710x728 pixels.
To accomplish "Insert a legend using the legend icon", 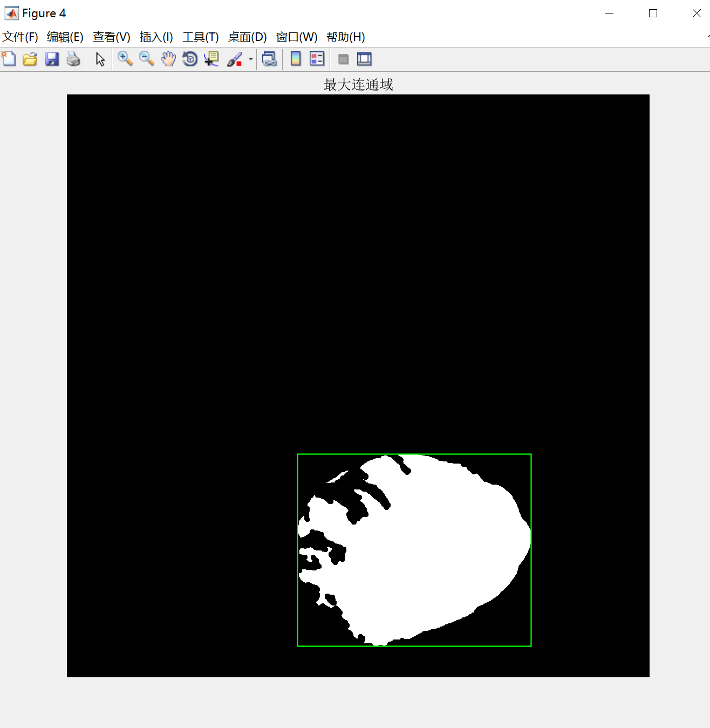I will [x=316, y=59].
